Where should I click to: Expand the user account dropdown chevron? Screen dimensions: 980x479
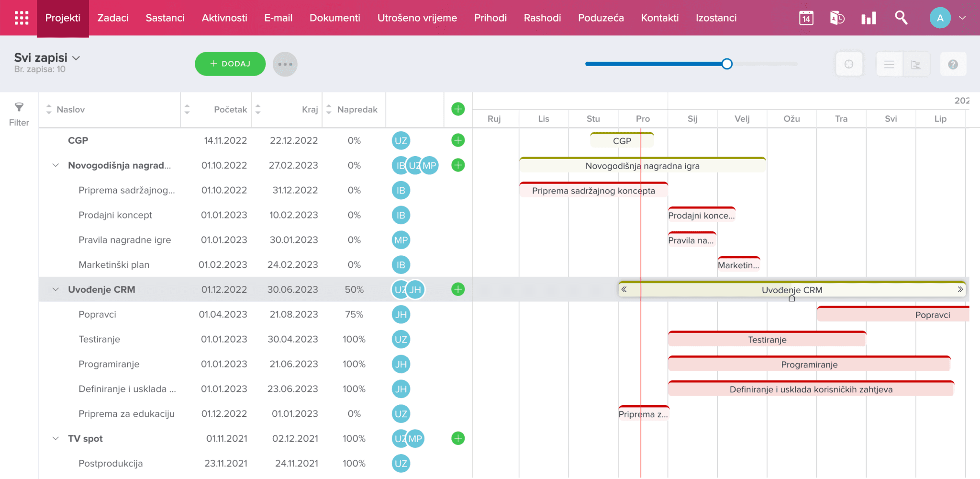click(962, 18)
